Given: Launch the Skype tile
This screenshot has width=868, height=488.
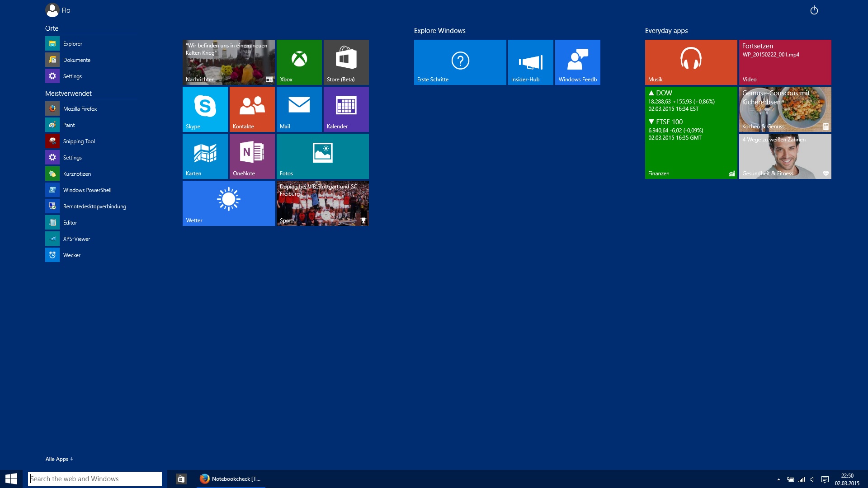Looking at the screenshot, I should click(x=205, y=109).
